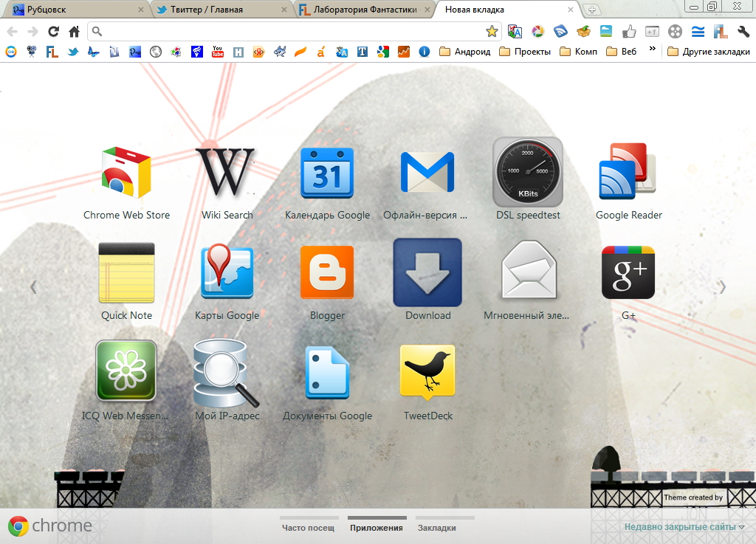Open the G+ app icon
756x544 pixels.
pos(628,274)
